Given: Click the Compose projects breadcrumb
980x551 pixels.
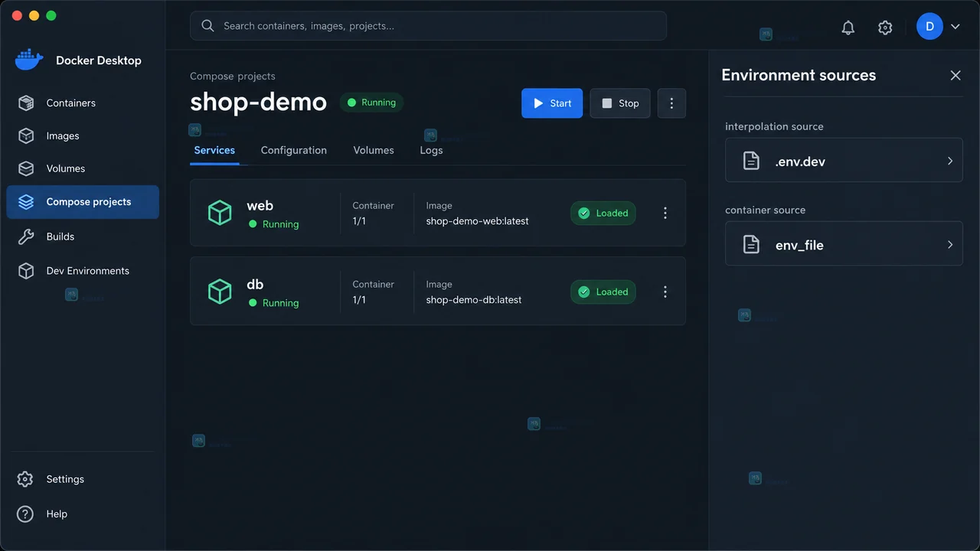Looking at the screenshot, I should [233, 76].
